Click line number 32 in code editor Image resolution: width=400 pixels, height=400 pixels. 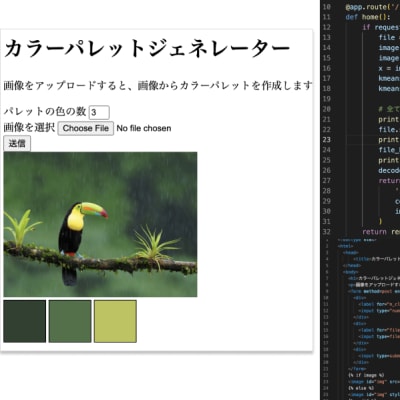click(x=327, y=232)
